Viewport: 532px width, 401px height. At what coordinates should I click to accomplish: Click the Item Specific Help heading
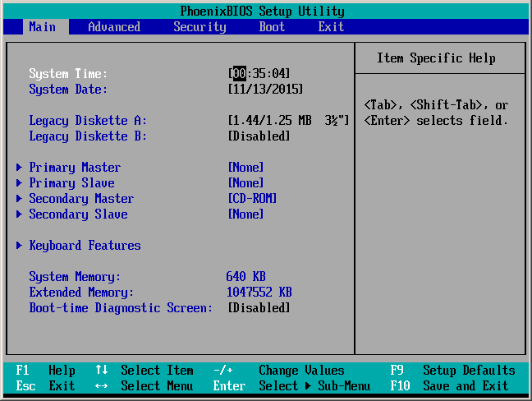point(436,58)
